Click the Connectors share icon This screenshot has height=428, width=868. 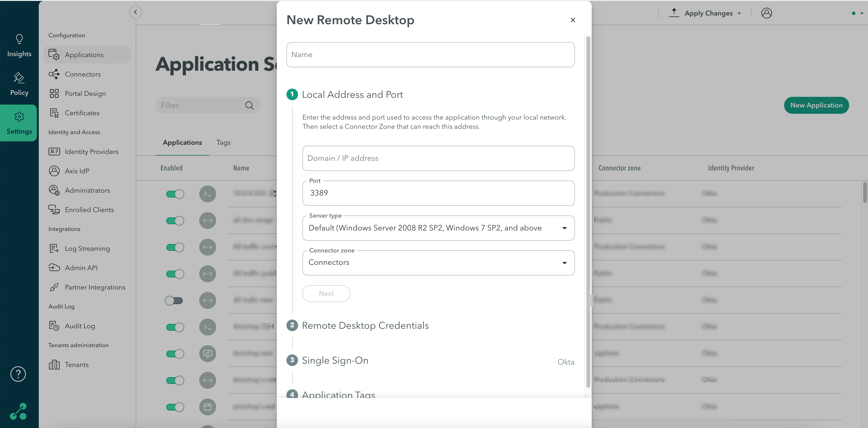54,74
